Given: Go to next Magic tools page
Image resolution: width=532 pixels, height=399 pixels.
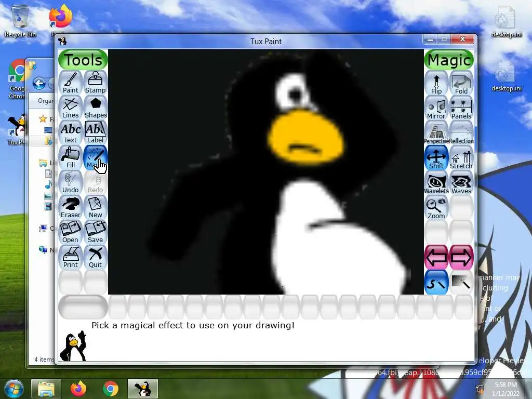Looking at the screenshot, I should tap(461, 257).
